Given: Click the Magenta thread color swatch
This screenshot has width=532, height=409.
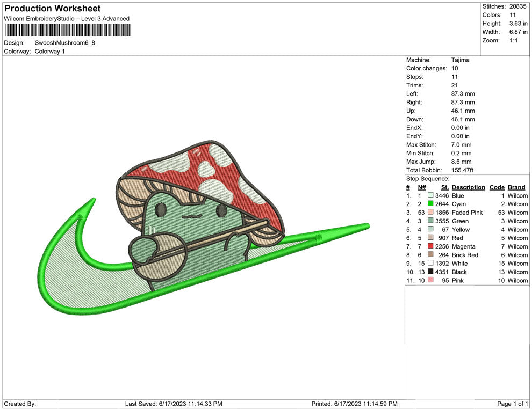Looking at the screenshot, I should tap(430, 246).
